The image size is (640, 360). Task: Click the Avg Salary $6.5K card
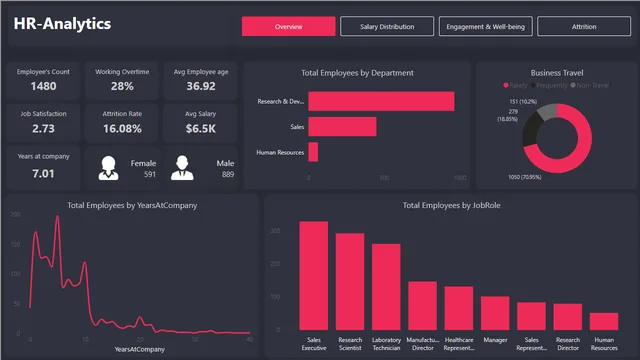201,122
